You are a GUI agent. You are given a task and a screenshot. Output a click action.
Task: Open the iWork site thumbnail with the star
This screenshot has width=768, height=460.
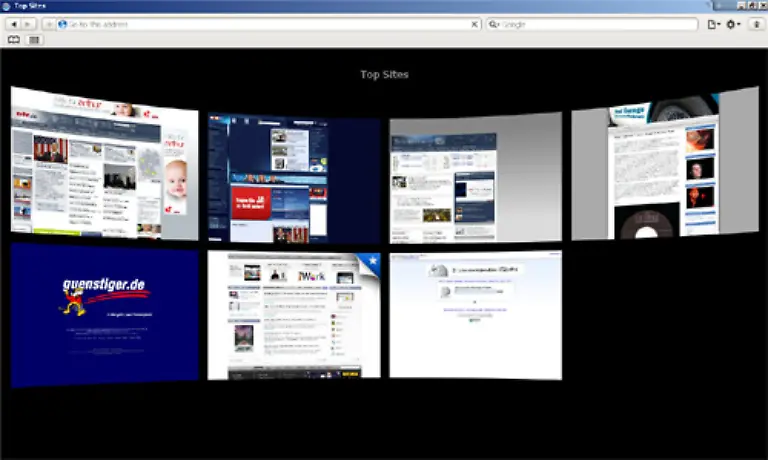click(294, 315)
